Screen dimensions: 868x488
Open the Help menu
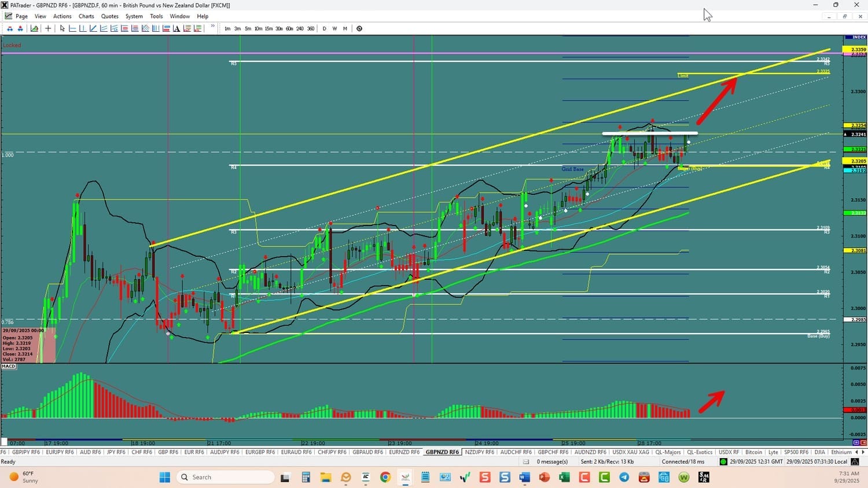[203, 16]
